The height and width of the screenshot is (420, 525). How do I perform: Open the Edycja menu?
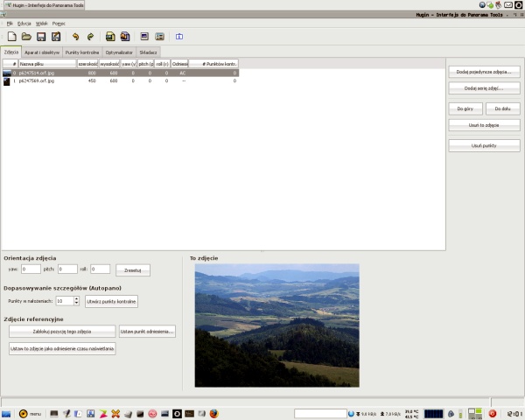[24, 24]
